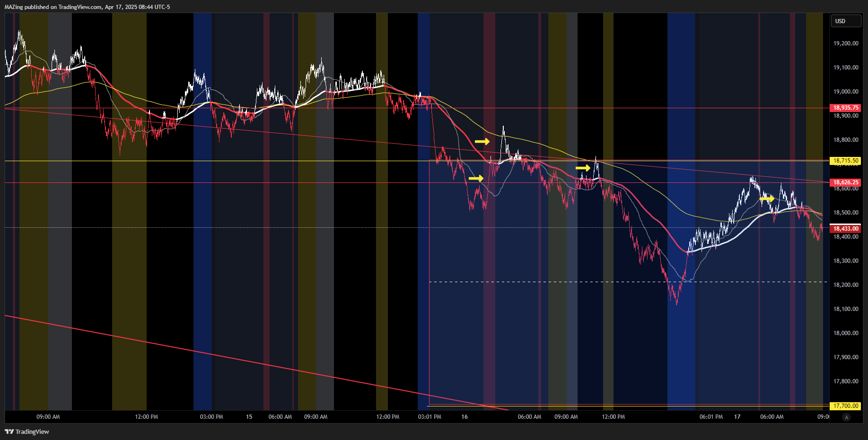868x440 pixels.
Task: Click the red 18,626.25 price label
Action: pos(846,182)
